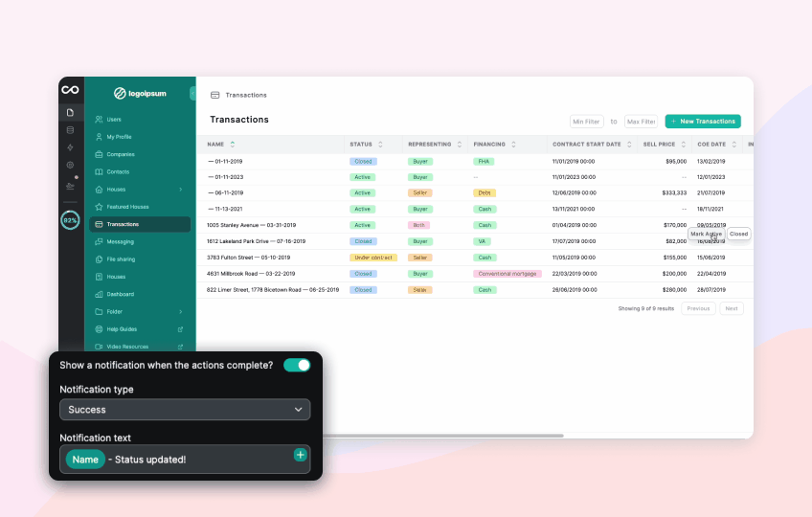Click the Under contract status badge
Viewport: 812px width, 517px height.
point(373,258)
